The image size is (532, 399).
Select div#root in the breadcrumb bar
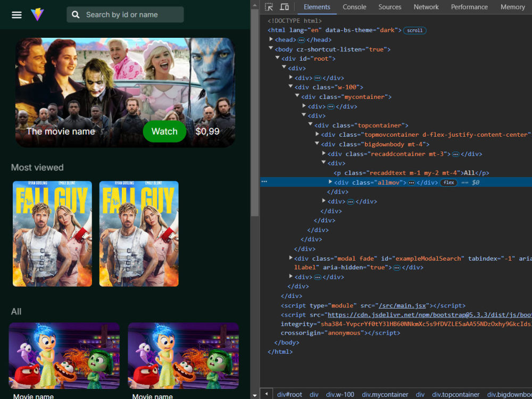(289, 395)
